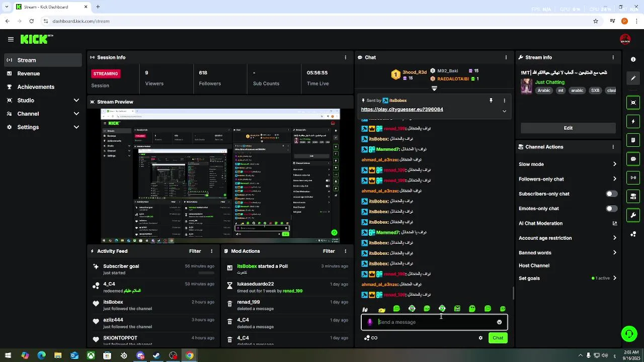The height and width of the screenshot is (362, 644).
Task: Open the Achievements sidebar item
Action: click(x=43, y=87)
